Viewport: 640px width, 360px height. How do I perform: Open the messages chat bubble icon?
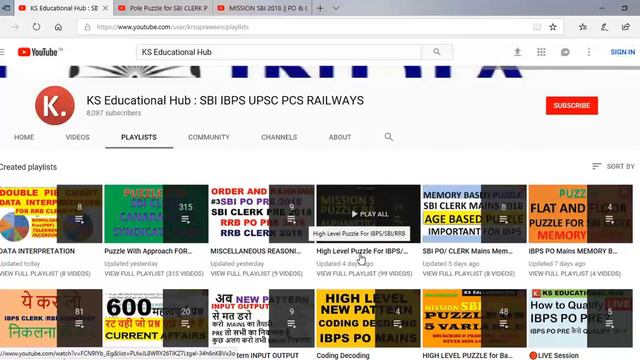(x=565, y=52)
